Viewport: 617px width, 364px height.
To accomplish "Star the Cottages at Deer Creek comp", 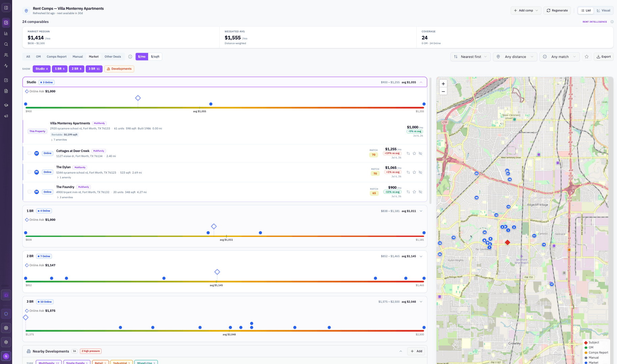I will point(414,153).
